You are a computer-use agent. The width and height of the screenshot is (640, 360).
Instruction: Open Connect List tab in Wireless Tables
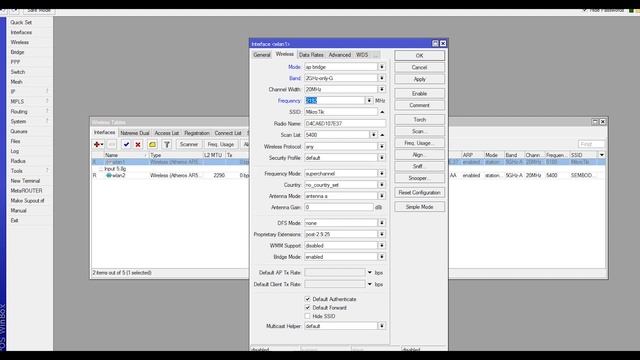(x=228, y=133)
